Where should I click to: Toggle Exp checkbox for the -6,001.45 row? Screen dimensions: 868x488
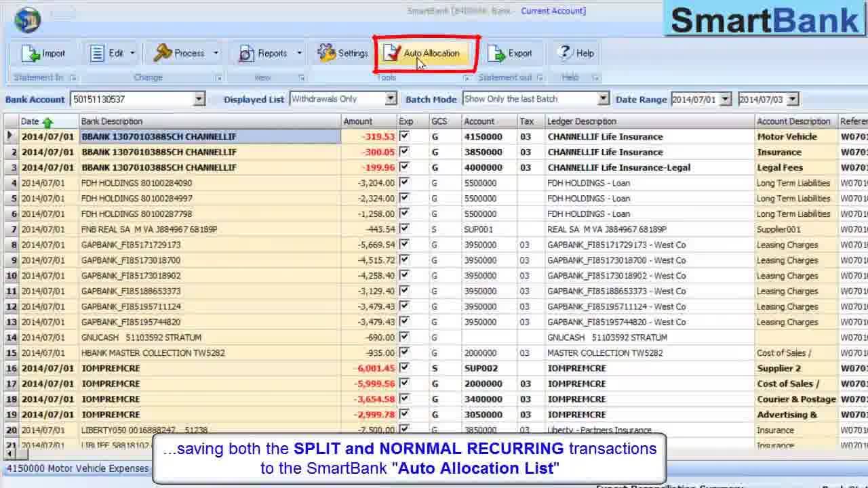click(405, 368)
